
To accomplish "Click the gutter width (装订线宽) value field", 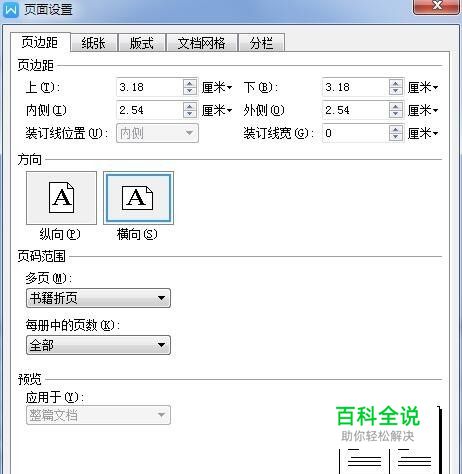I will [356, 133].
